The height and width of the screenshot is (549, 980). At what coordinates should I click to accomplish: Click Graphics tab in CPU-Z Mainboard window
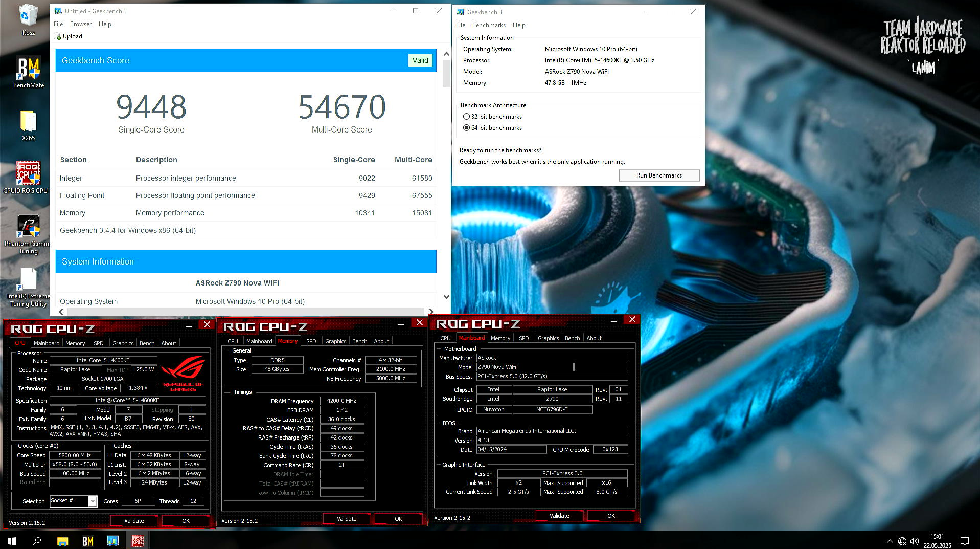click(x=548, y=338)
